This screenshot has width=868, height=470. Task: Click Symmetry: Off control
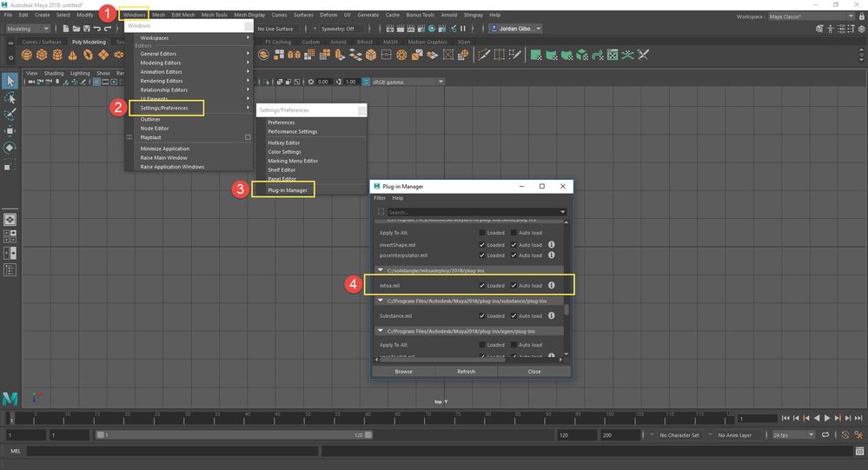coord(336,29)
